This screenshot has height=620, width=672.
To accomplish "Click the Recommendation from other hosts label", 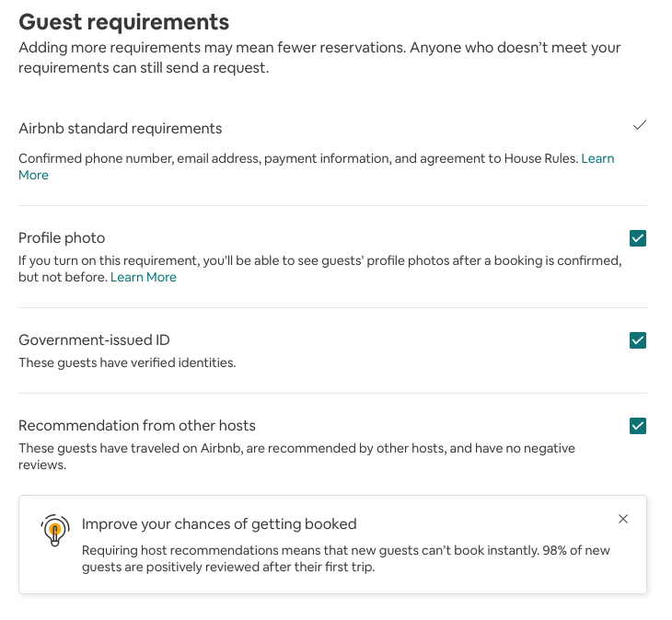I will [x=137, y=426].
